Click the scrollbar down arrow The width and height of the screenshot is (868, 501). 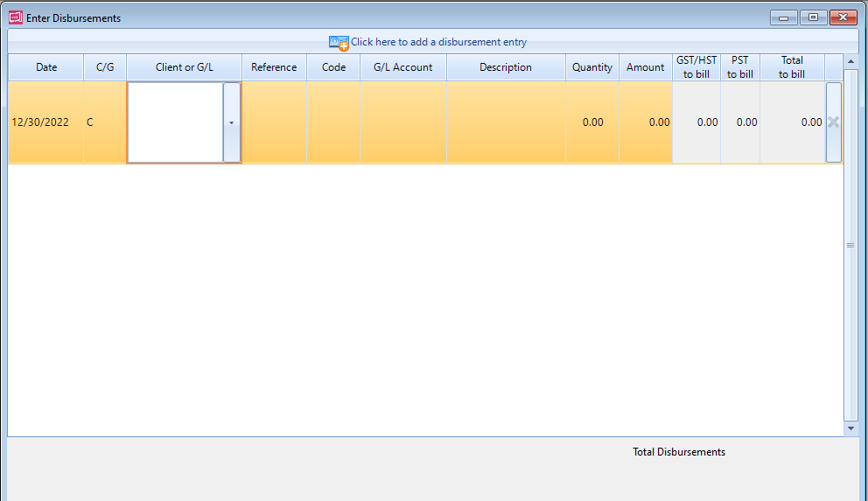pos(850,428)
